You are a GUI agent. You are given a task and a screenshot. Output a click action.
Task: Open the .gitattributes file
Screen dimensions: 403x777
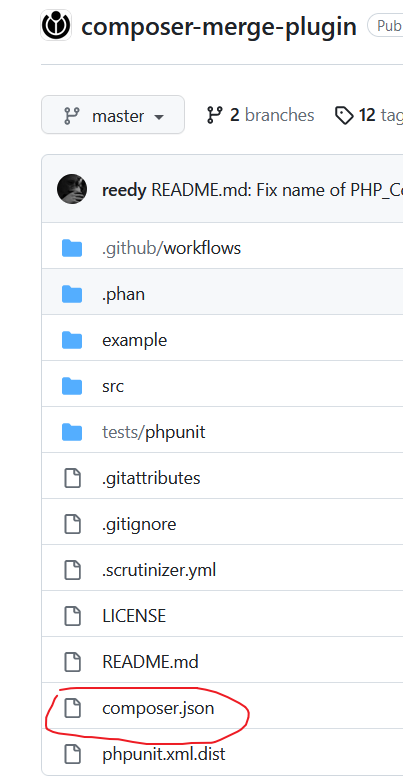pyautogui.click(x=151, y=478)
